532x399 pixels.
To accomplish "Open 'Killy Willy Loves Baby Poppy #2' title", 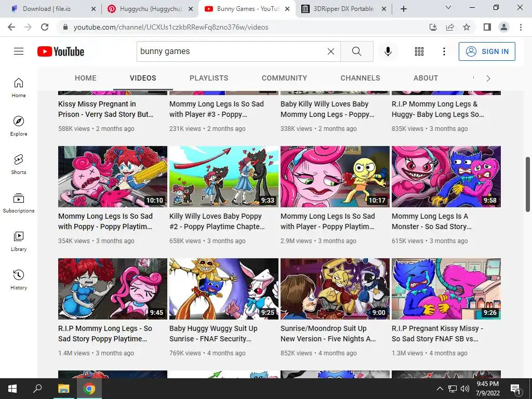I will point(217,221).
